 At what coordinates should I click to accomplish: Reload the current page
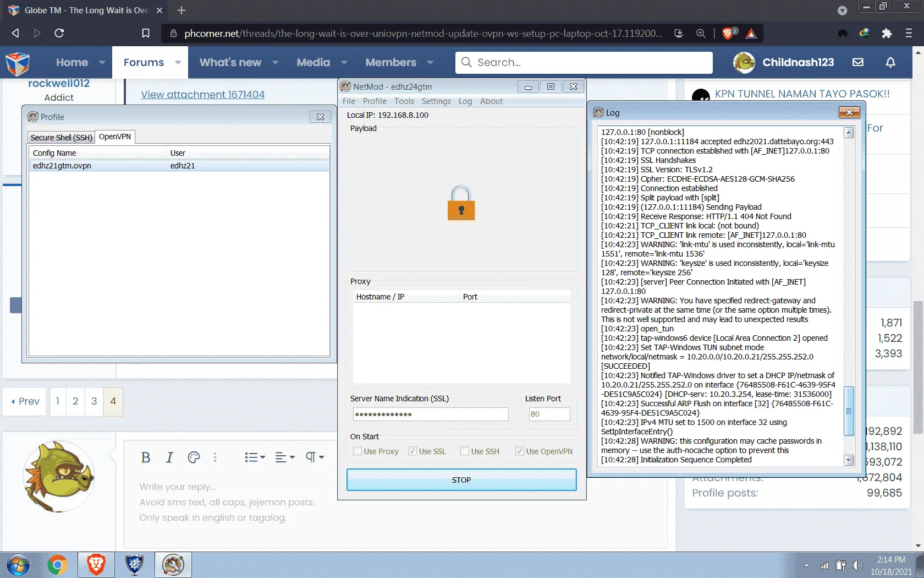point(59,33)
